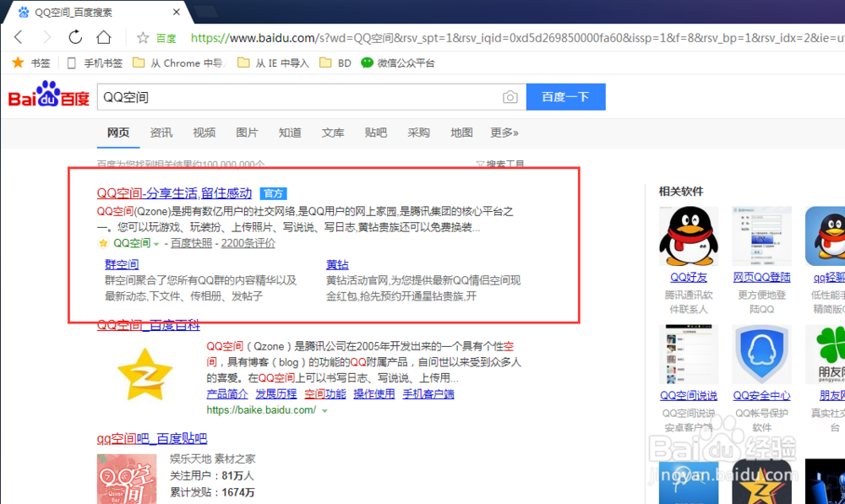Viewport: 845px width, 504px height.
Task: Bookmark this page with the star icon
Action: click(143, 38)
